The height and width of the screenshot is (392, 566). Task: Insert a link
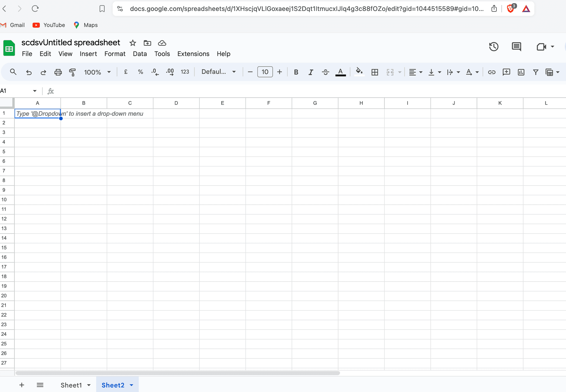click(492, 72)
